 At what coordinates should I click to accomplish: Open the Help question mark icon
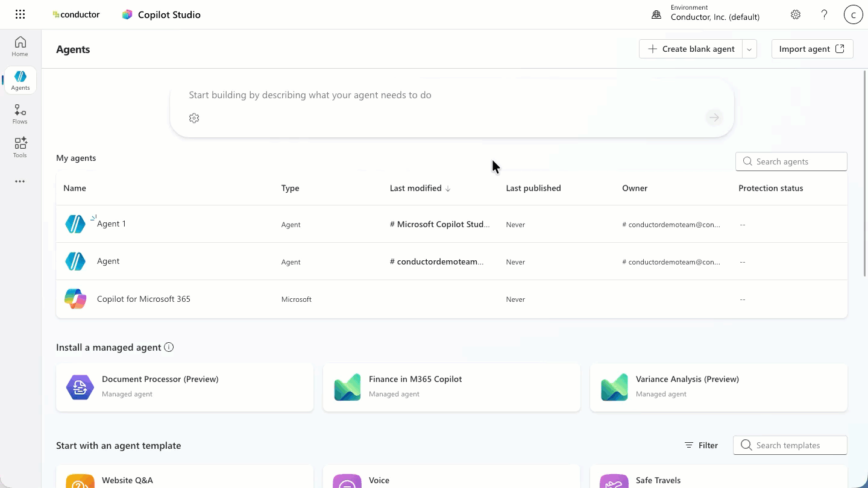825,14
